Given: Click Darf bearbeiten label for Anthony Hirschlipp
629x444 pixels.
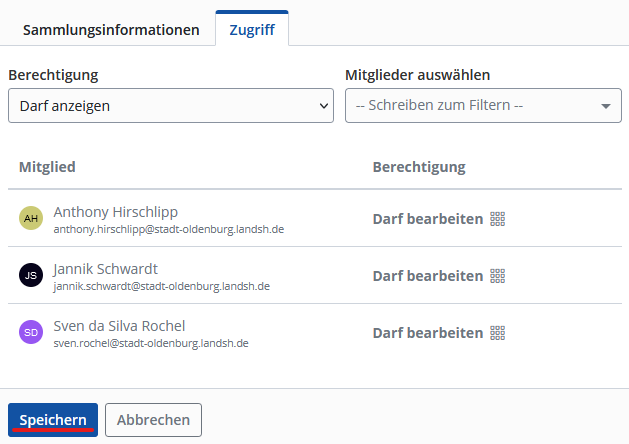Looking at the screenshot, I should 427,219.
